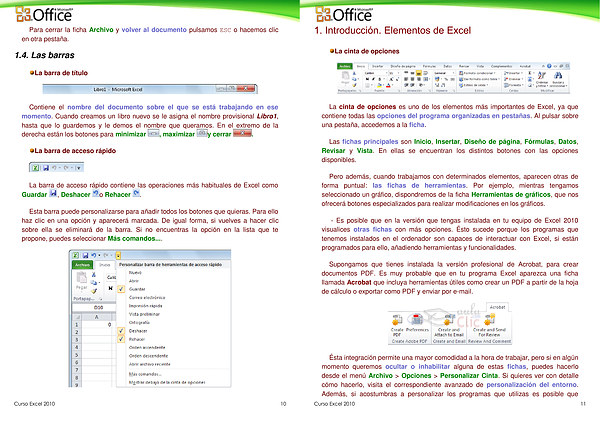This screenshot has height=424, width=600.
Task: Open green Archivo tab in full ribbon image
Action: pyautogui.click(x=344, y=66)
